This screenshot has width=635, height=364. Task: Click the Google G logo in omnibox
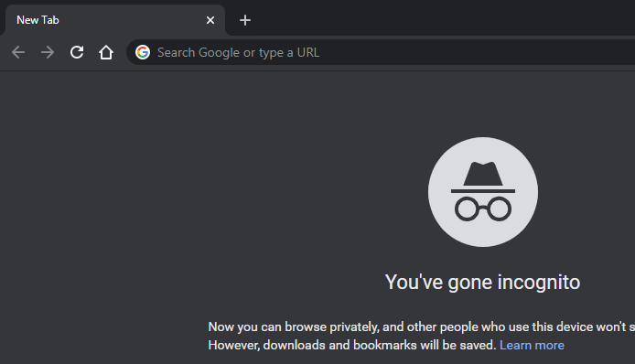[143, 52]
